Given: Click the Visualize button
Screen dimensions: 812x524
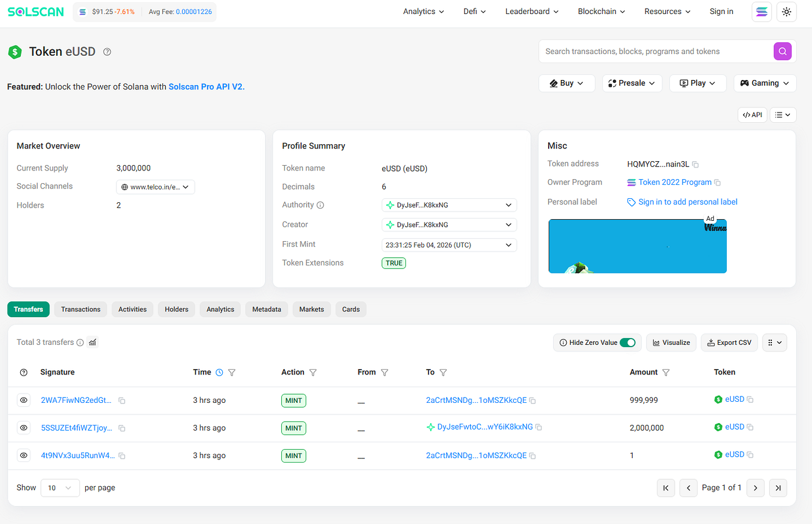Looking at the screenshot, I should 671,343.
